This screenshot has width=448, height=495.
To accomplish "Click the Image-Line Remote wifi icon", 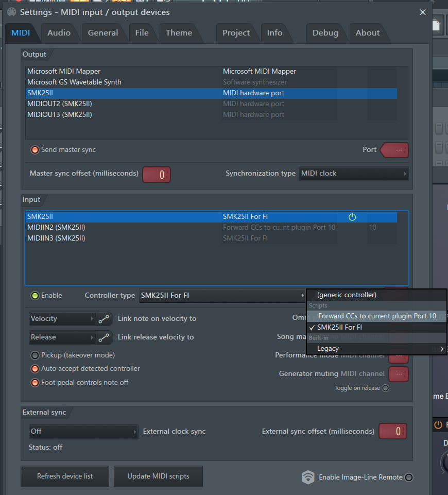I will click(x=308, y=477).
